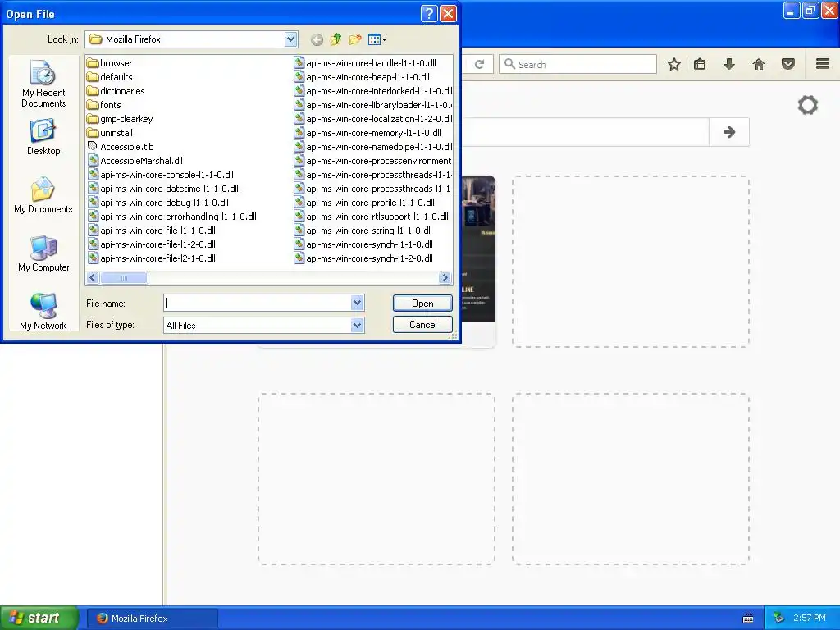Select api-ms-win-core-file-l1-2-0.dll
The width and height of the screenshot is (840, 630).
(x=152, y=244)
